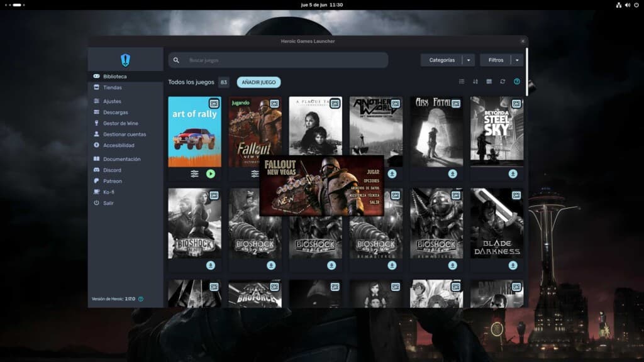644x362 pixels.
Task: Click GOG badge on Broforce cover
Action: click(x=274, y=287)
